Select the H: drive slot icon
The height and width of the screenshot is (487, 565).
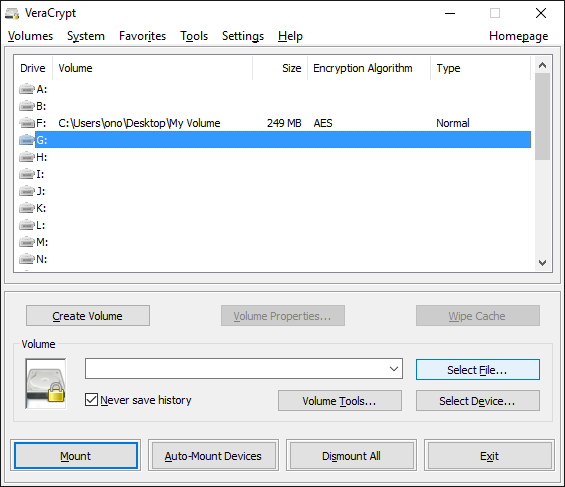27,157
